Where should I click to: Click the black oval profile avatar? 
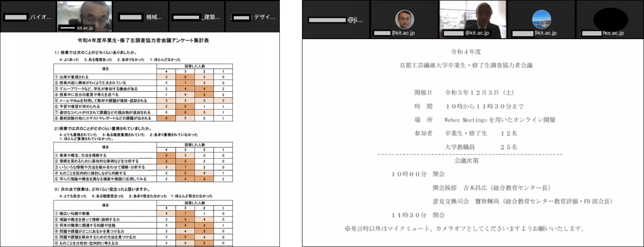tap(610, 19)
